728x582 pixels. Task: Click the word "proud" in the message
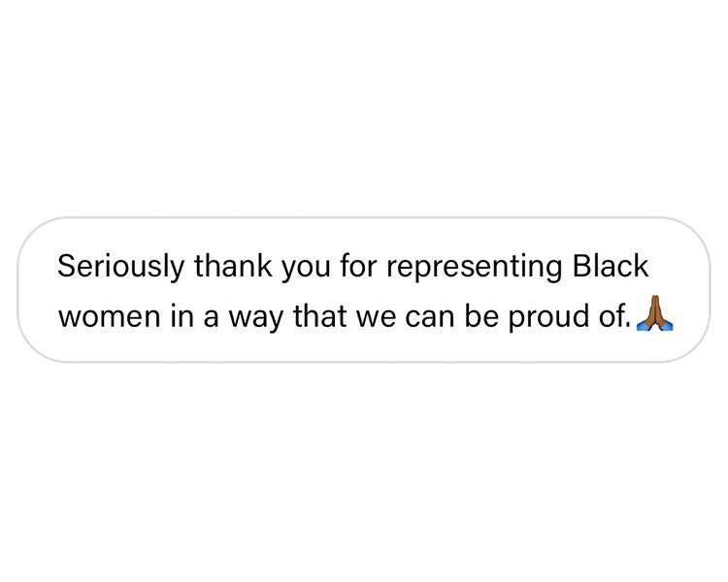click(x=547, y=317)
